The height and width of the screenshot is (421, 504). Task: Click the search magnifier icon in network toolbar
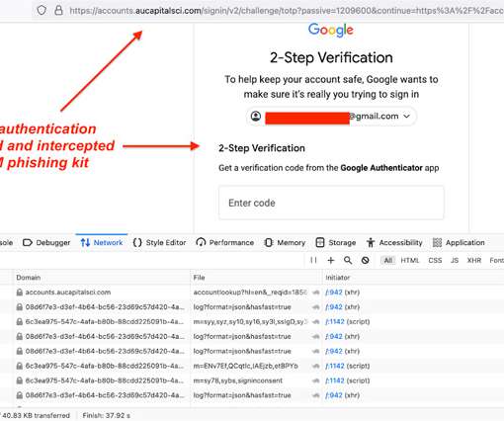[x=348, y=260]
